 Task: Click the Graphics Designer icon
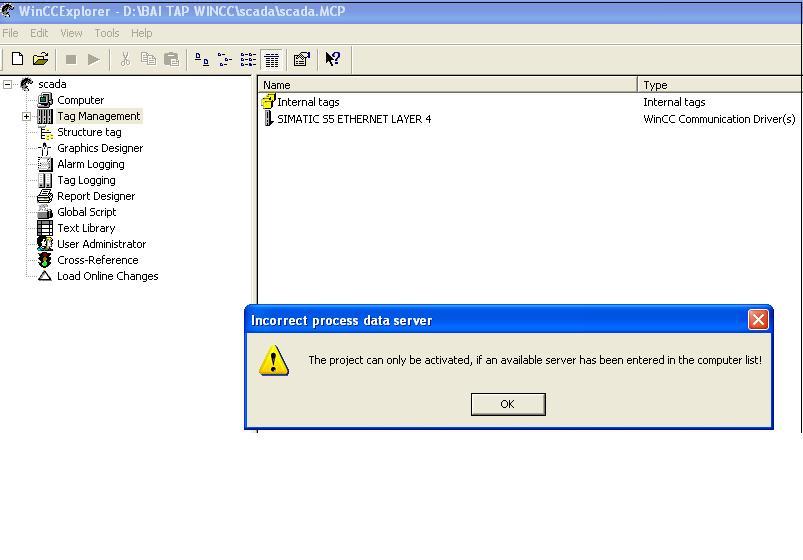point(45,149)
